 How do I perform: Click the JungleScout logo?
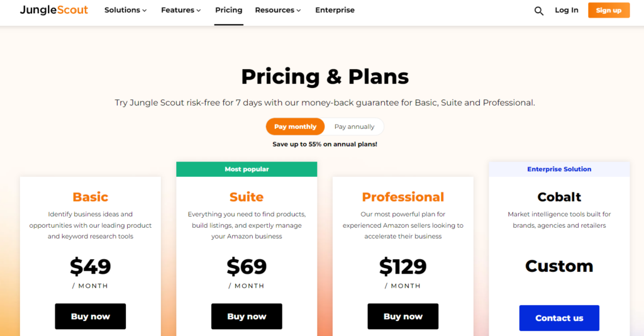pyautogui.click(x=54, y=10)
